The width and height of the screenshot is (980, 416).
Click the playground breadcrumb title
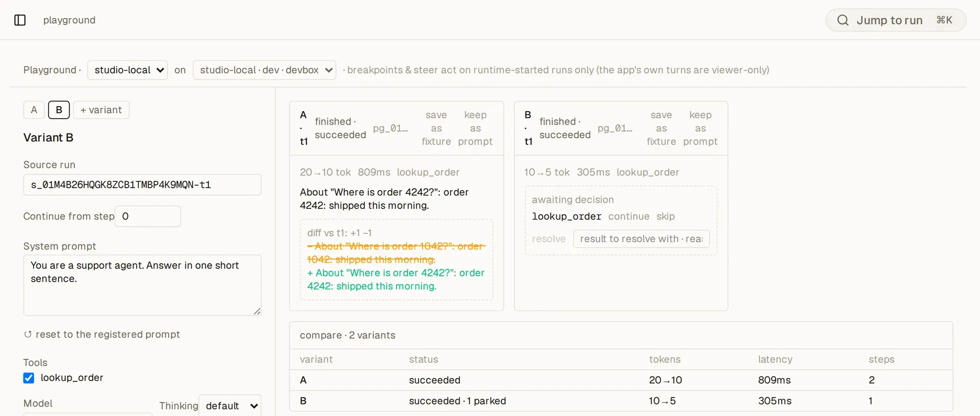tap(69, 20)
